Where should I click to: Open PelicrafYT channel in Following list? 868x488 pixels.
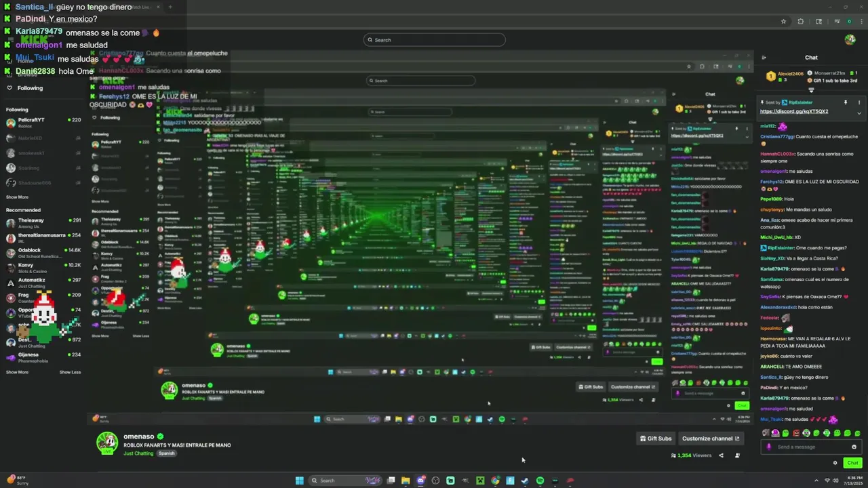[x=43, y=123]
